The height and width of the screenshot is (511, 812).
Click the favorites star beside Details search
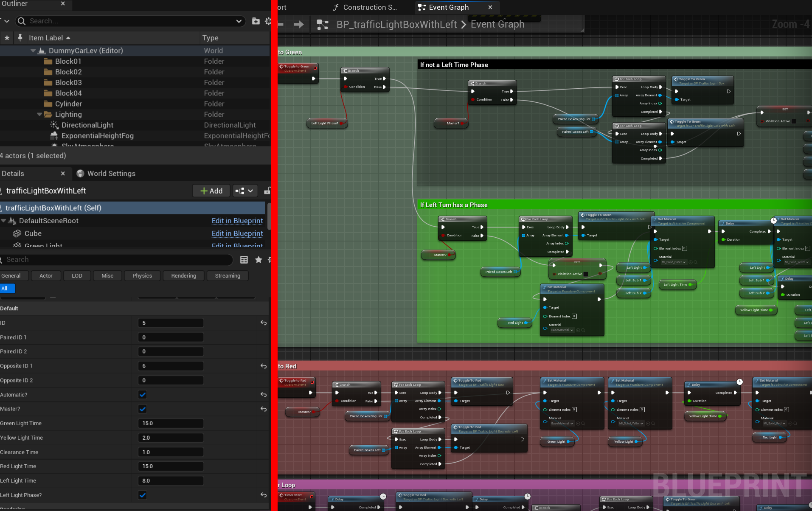(258, 260)
